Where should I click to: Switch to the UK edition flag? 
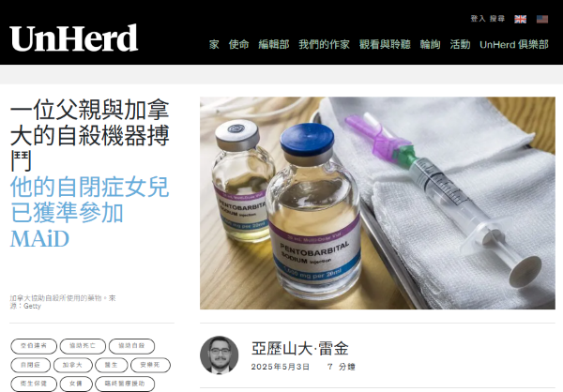(x=520, y=19)
